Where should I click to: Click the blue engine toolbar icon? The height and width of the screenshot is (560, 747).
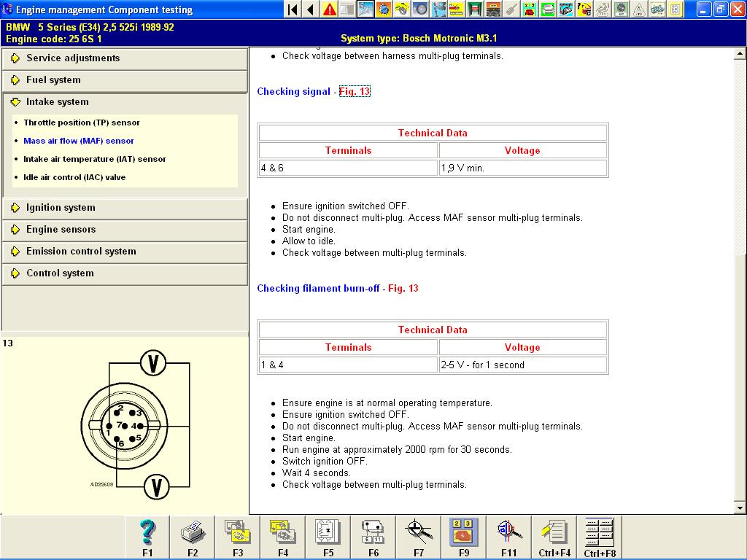[657, 9]
